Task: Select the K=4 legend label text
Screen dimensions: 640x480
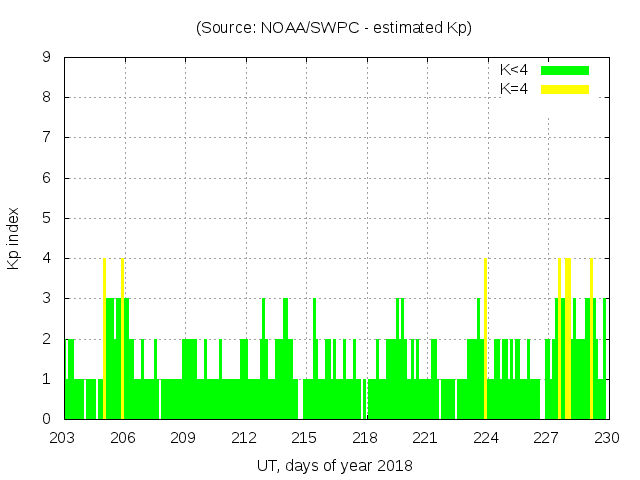Action: point(514,89)
